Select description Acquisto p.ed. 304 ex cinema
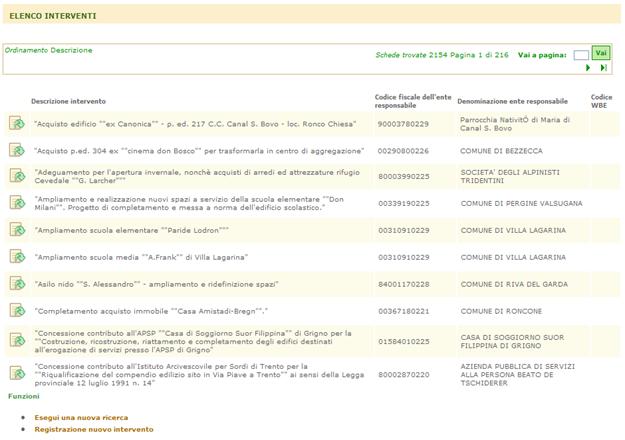The image size is (625, 440). 199,151
